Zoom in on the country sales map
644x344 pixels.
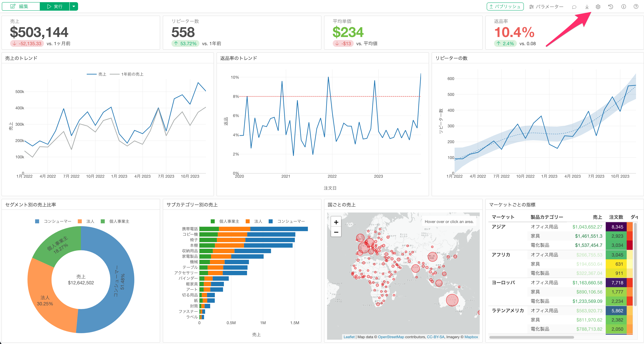click(x=336, y=222)
